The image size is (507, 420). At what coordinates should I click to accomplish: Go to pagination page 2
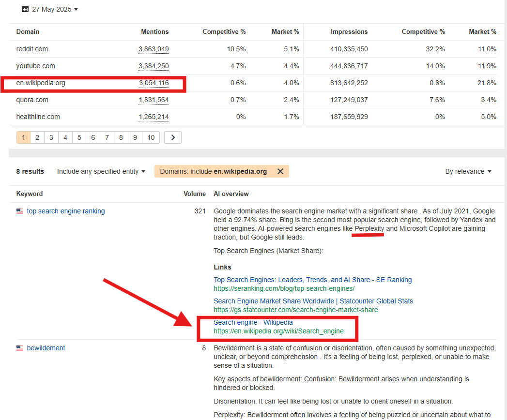tap(37, 137)
